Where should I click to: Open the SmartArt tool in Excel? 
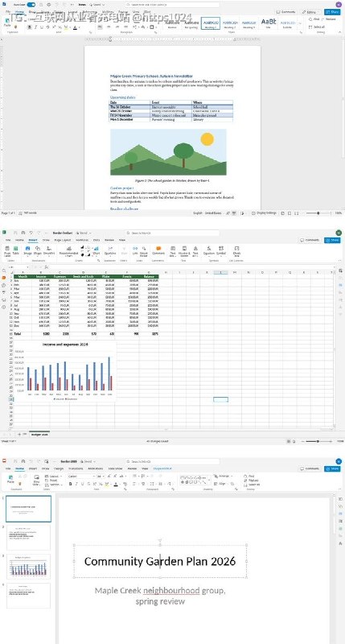[49, 250]
